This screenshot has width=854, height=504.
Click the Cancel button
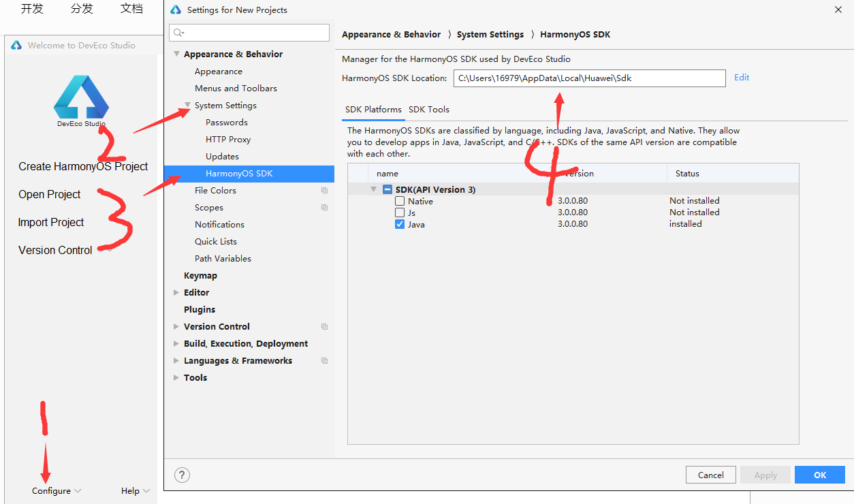pyautogui.click(x=711, y=475)
